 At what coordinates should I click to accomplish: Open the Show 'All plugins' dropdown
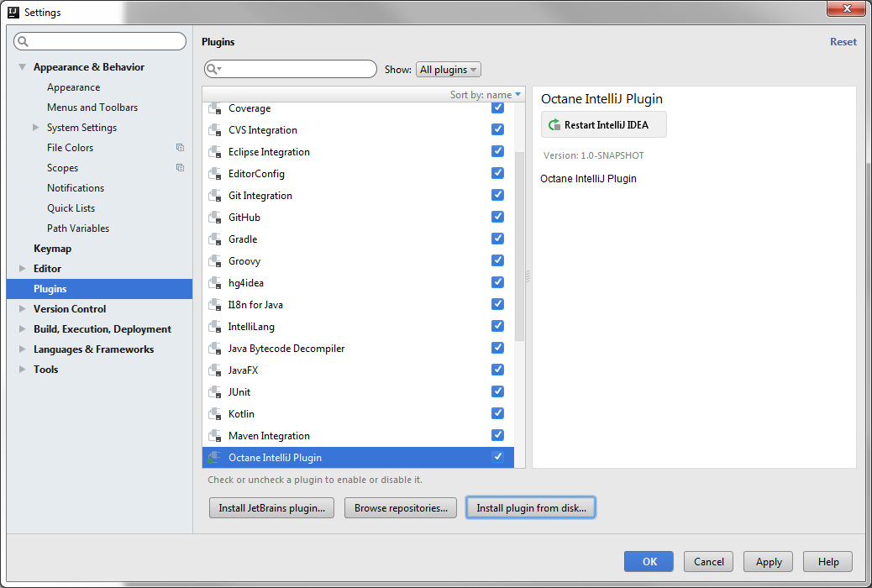[x=449, y=70]
